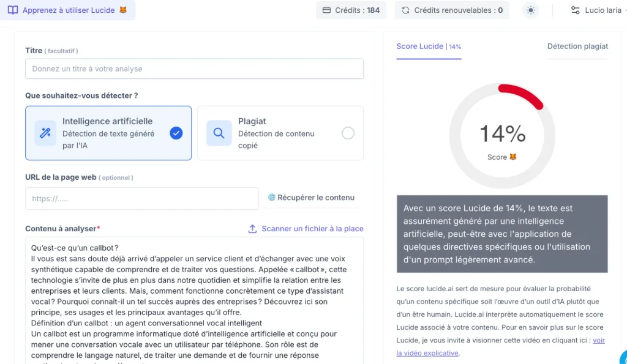Click Récupérer le contenu button
Screen dimensions: 627x364
(311, 198)
